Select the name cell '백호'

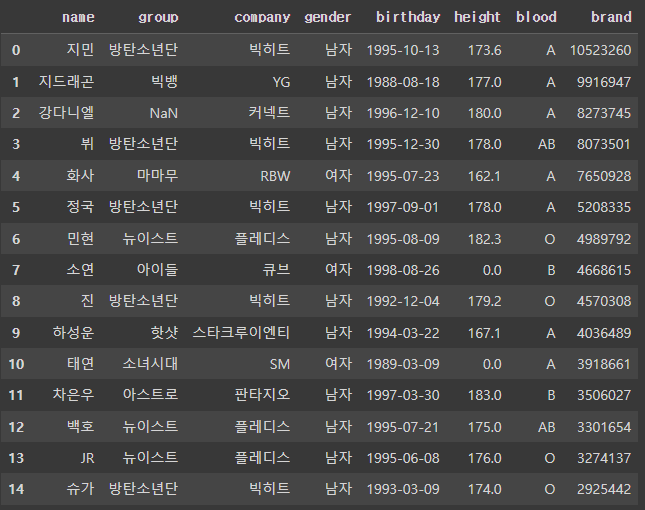tap(80, 427)
